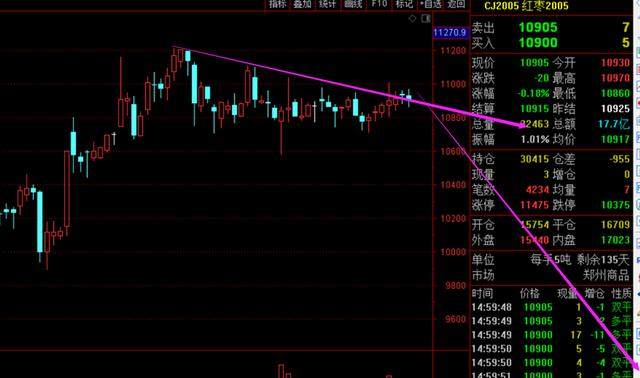Click the 昨结 value 10925
640x378 pixels.
pyautogui.click(x=616, y=109)
